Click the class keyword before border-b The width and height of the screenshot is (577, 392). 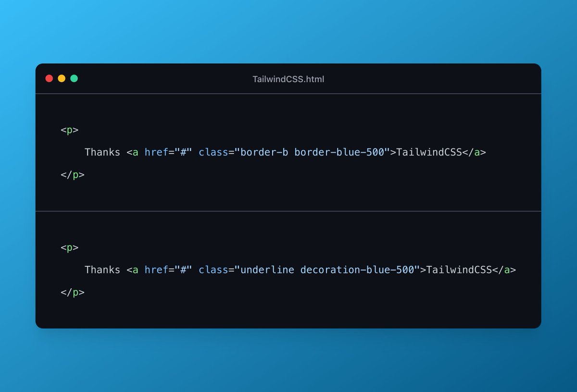coord(213,152)
